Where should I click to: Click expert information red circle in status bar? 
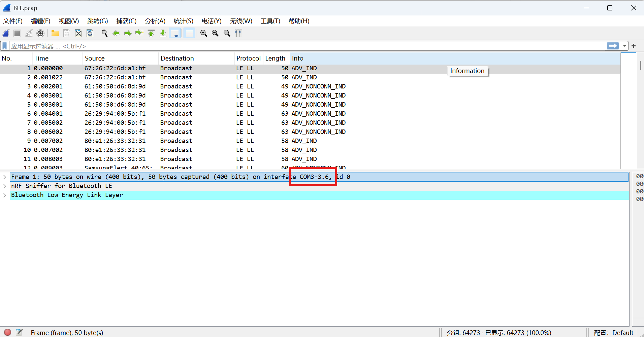point(7,332)
